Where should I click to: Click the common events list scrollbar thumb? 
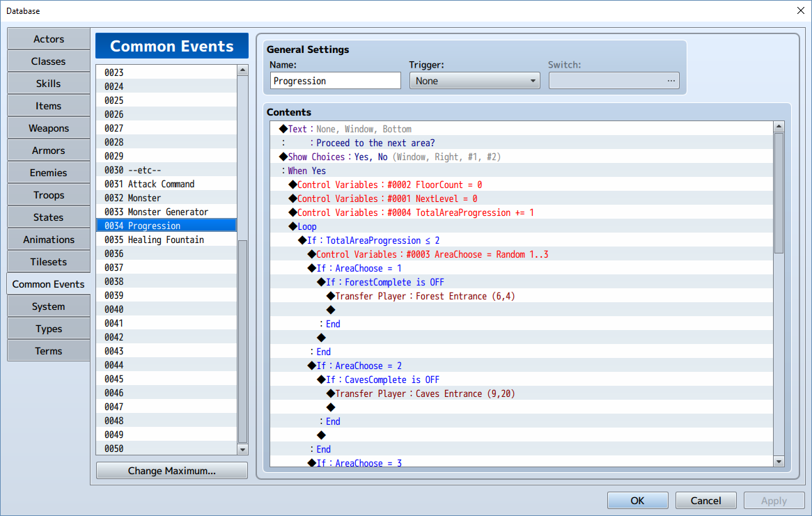(x=242, y=341)
